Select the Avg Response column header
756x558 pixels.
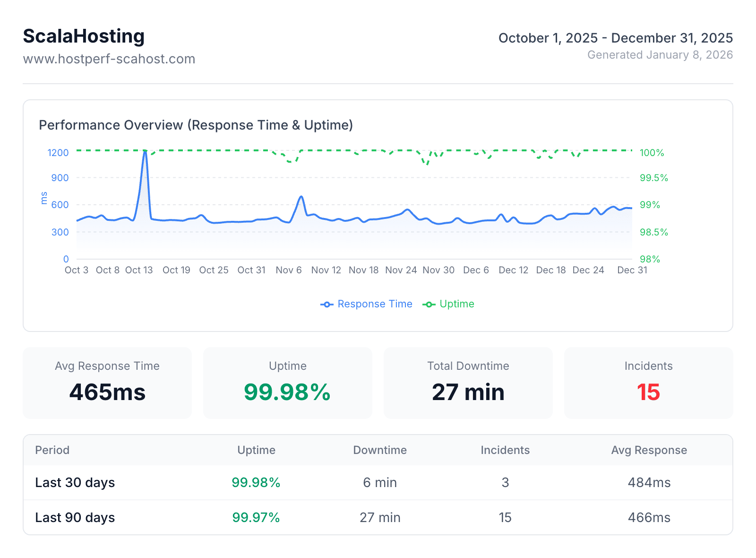coord(649,450)
